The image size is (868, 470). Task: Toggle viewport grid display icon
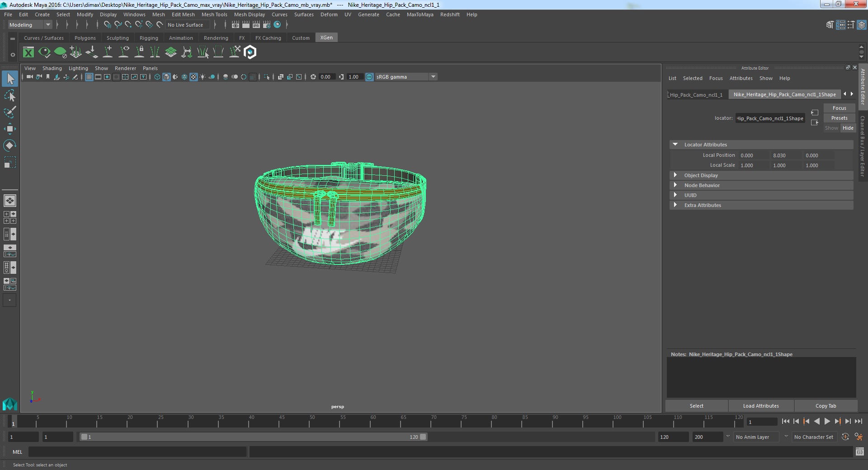89,77
